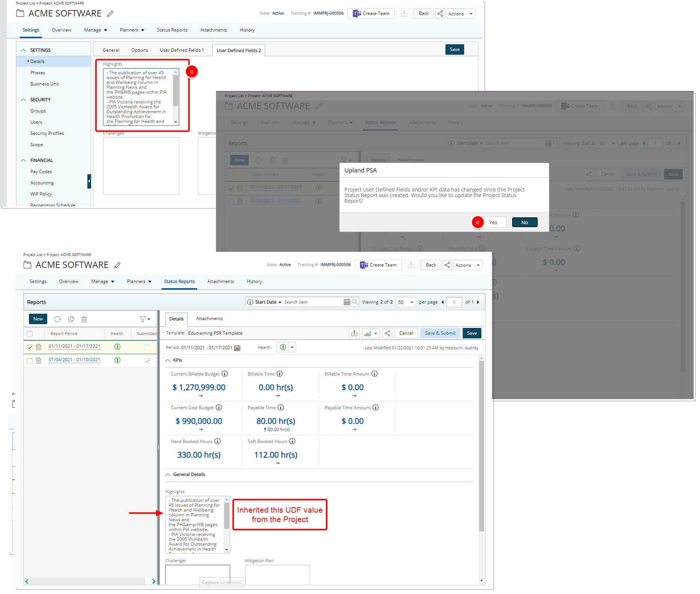Image resolution: width=700 pixels, height=594 pixels.
Task: Open Overview tab in bottom window
Action: pos(69,281)
